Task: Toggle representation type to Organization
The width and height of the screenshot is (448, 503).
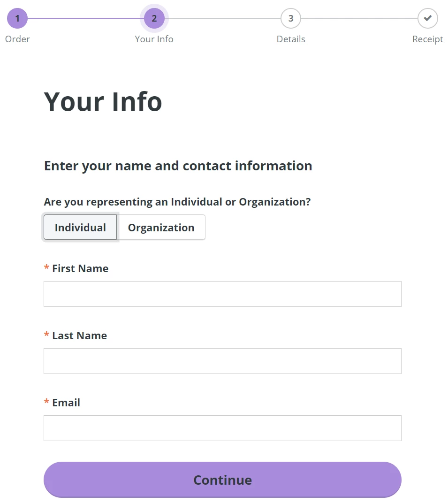Action: pos(161,227)
